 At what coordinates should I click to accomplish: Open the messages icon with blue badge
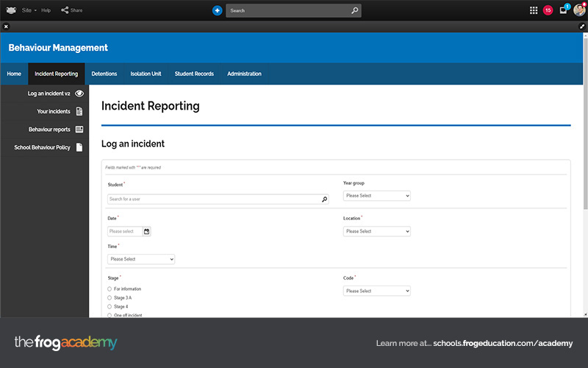(x=564, y=10)
